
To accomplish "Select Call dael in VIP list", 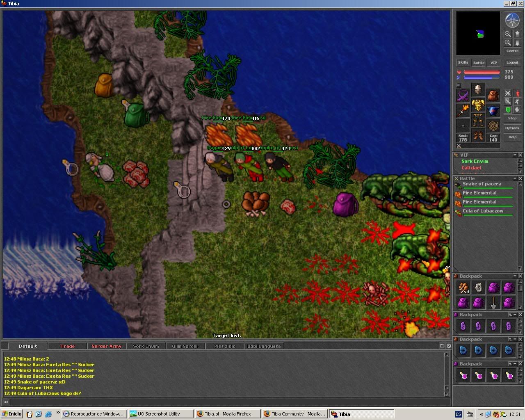I will click(x=471, y=168).
